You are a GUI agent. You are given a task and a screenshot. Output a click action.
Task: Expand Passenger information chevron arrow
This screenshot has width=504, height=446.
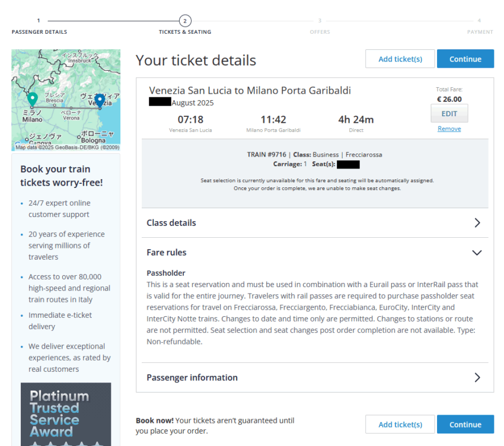click(x=477, y=378)
